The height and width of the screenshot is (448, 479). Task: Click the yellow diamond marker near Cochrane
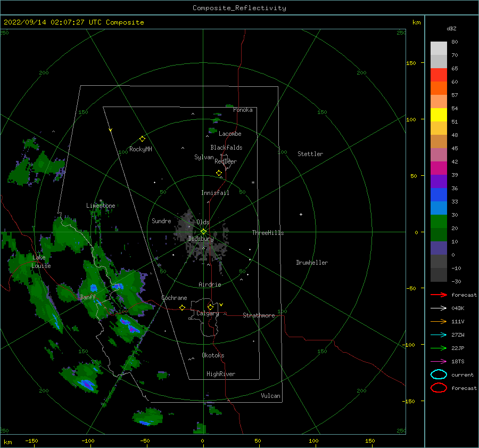point(182,307)
